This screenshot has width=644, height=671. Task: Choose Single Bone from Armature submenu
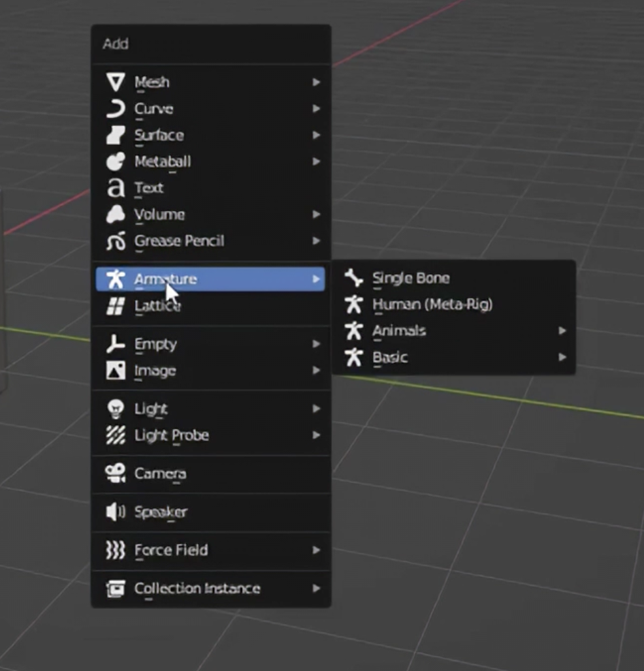click(455, 277)
